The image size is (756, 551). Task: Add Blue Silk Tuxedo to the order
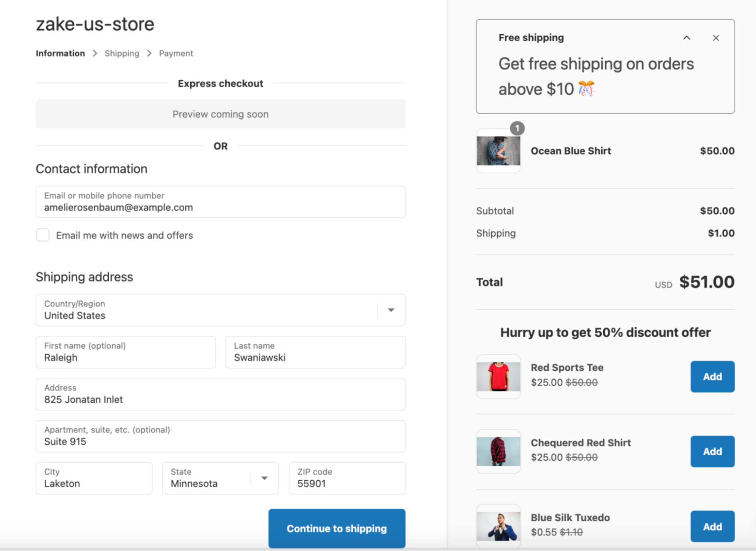click(x=712, y=526)
